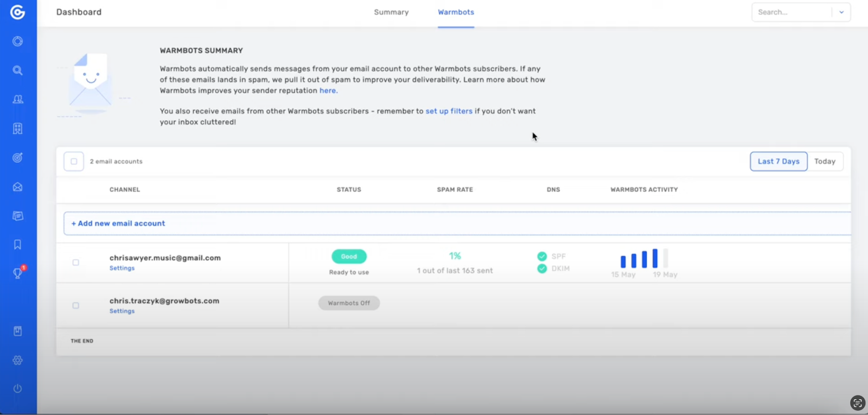This screenshot has height=415, width=868.
Task: Click the SPF green check icon
Action: (542, 256)
